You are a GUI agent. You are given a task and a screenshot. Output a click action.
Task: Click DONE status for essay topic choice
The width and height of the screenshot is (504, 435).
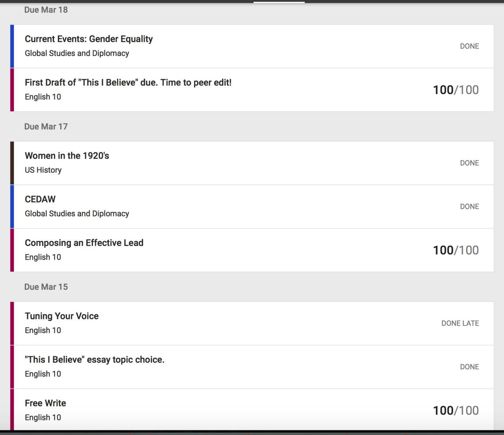pyautogui.click(x=469, y=367)
